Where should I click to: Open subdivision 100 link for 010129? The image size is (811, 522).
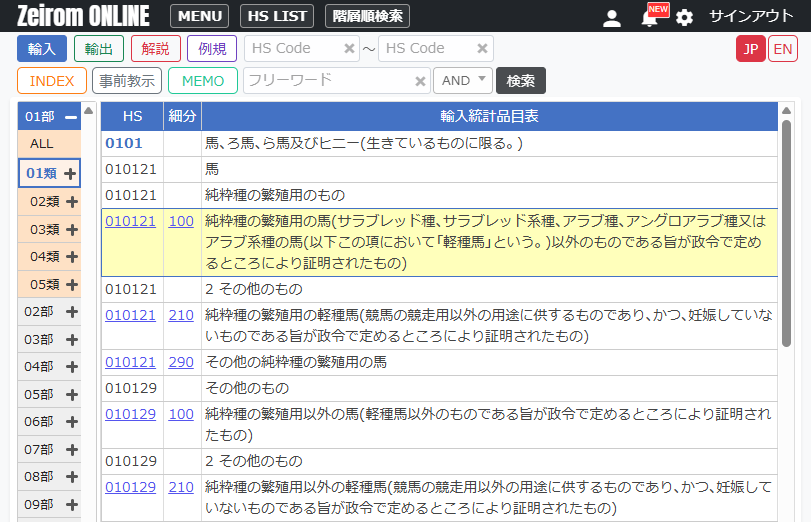coord(181,414)
